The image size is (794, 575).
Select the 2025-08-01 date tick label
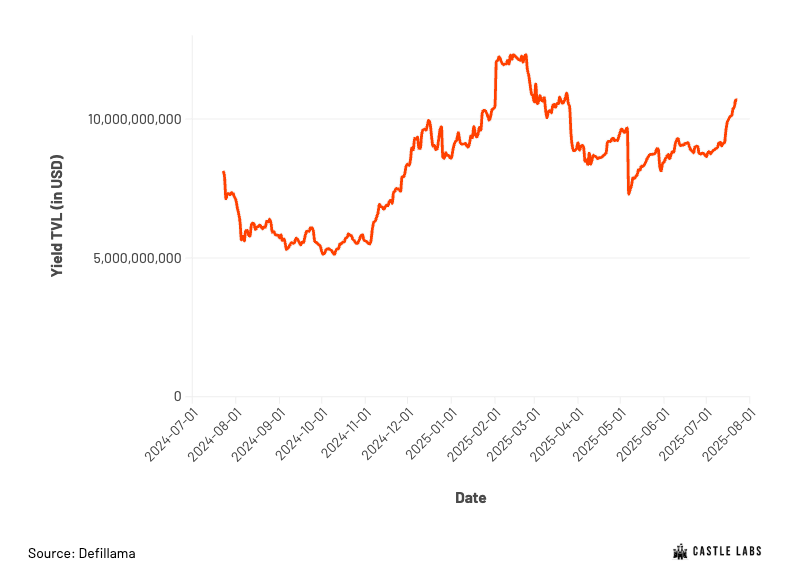[x=729, y=435]
